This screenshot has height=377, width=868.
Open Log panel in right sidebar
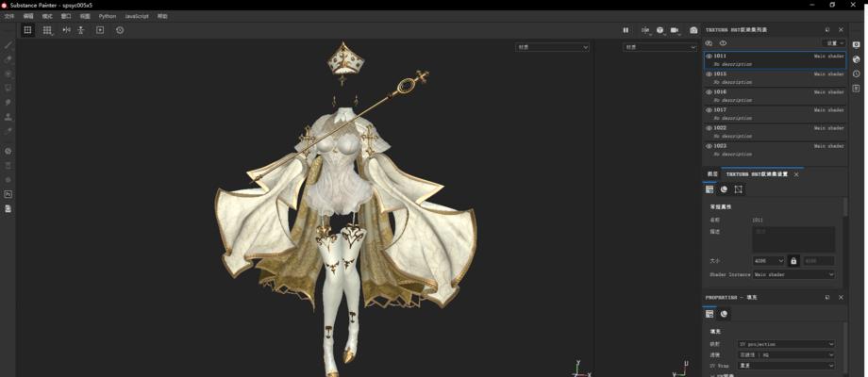click(857, 88)
